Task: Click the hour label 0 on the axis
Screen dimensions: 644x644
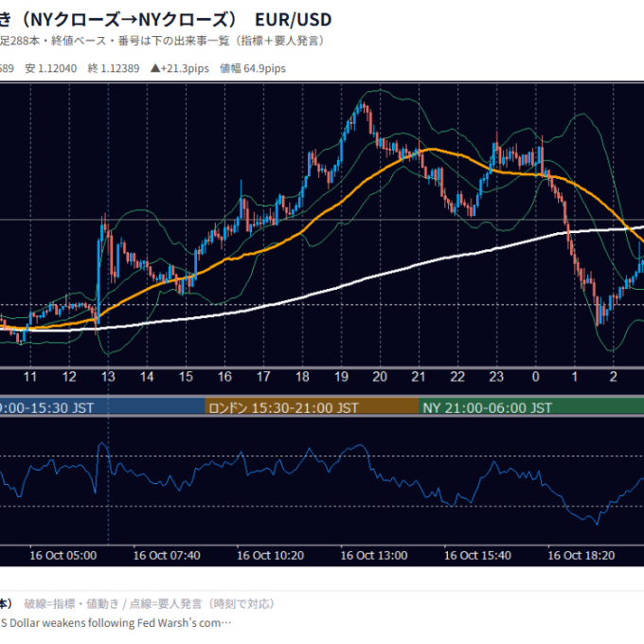Action: (x=536, y=377)
